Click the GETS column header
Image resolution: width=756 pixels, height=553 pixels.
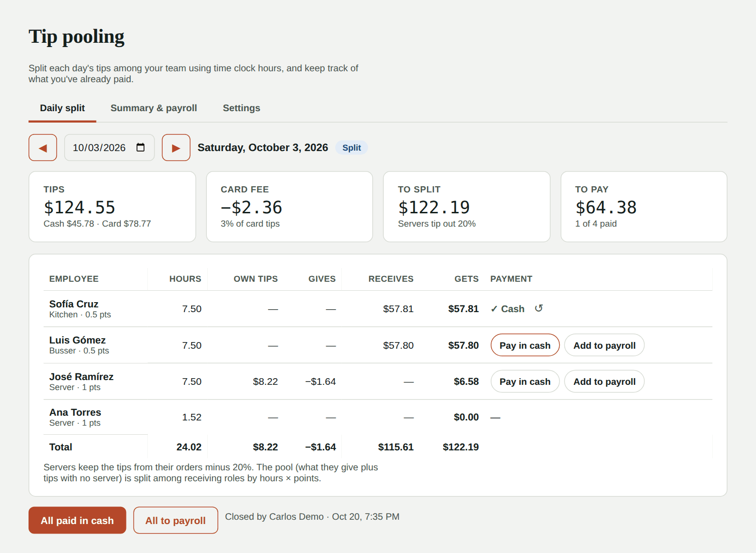tap(466, 279)
